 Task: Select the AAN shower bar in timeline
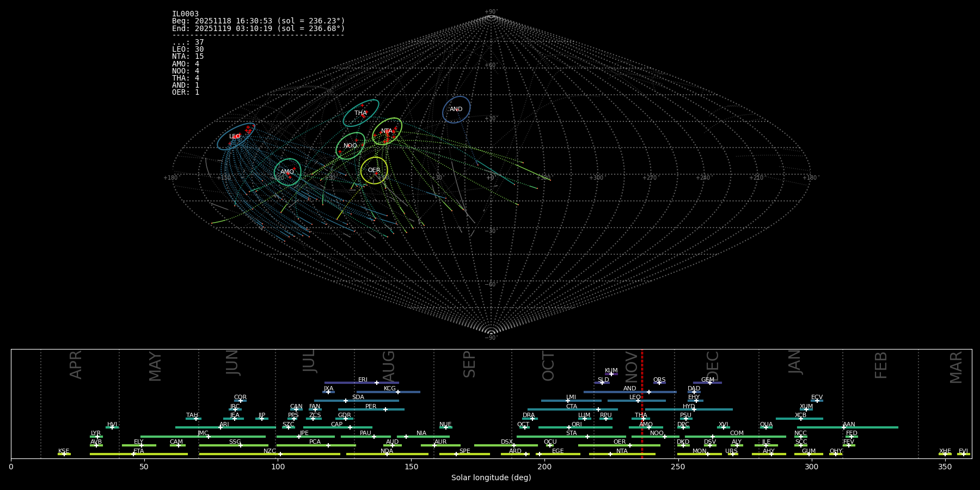847,427
